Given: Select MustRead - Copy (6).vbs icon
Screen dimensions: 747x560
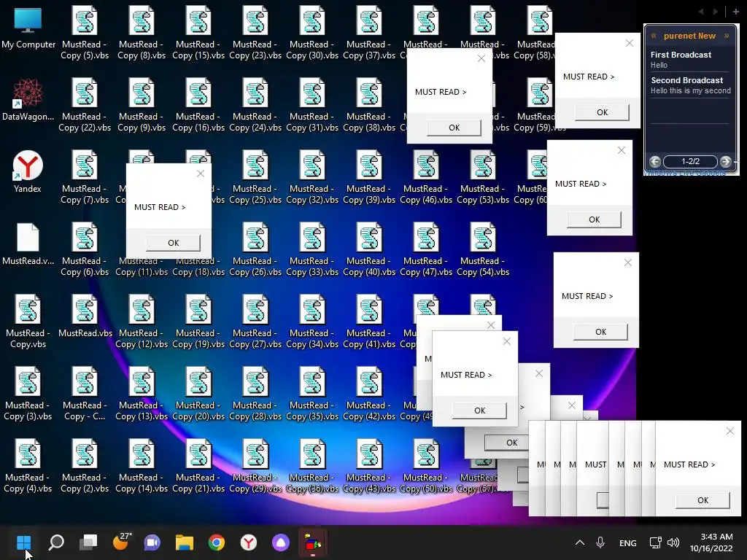Looking at the screenshot, I should coord(85,250).
